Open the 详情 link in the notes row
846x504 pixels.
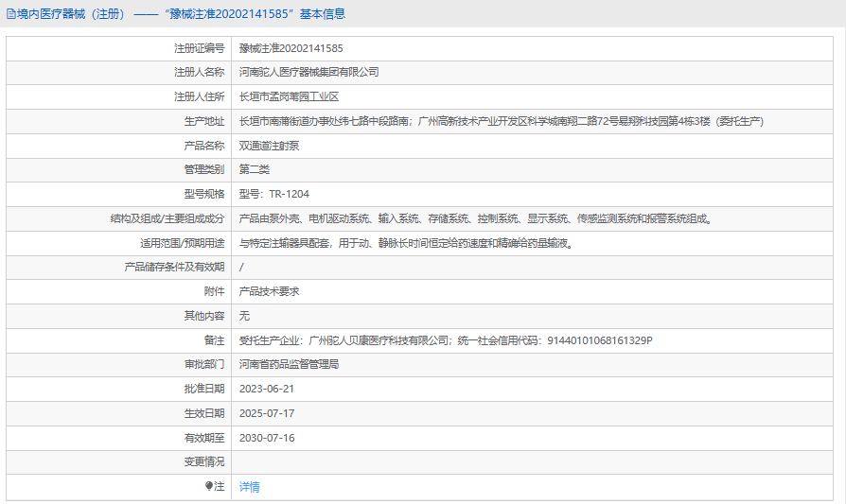[249, 487]
